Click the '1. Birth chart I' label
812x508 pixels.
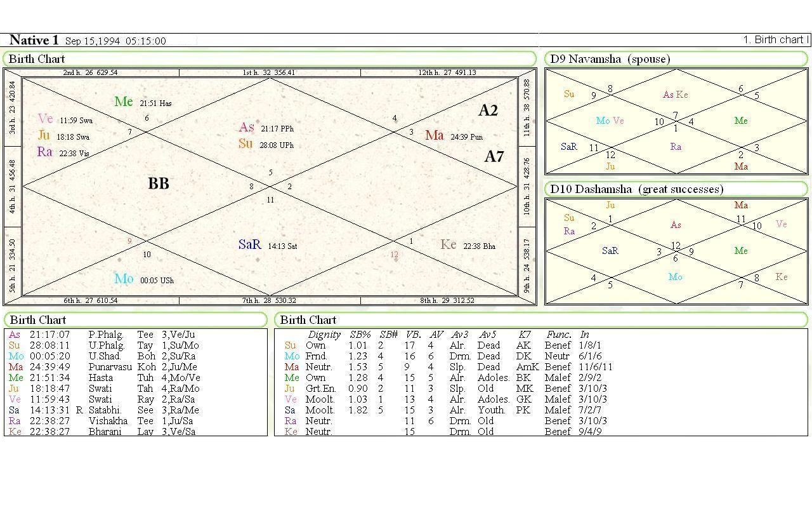[776, 39]
